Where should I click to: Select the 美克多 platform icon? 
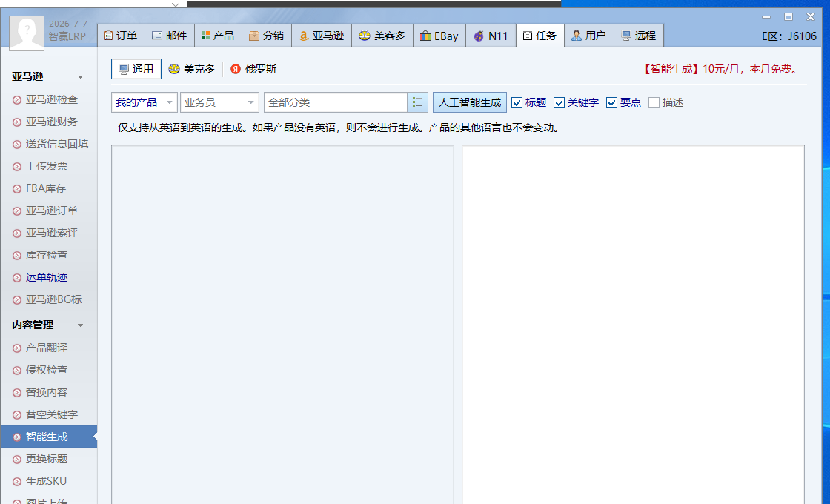[x=173, y=69]
